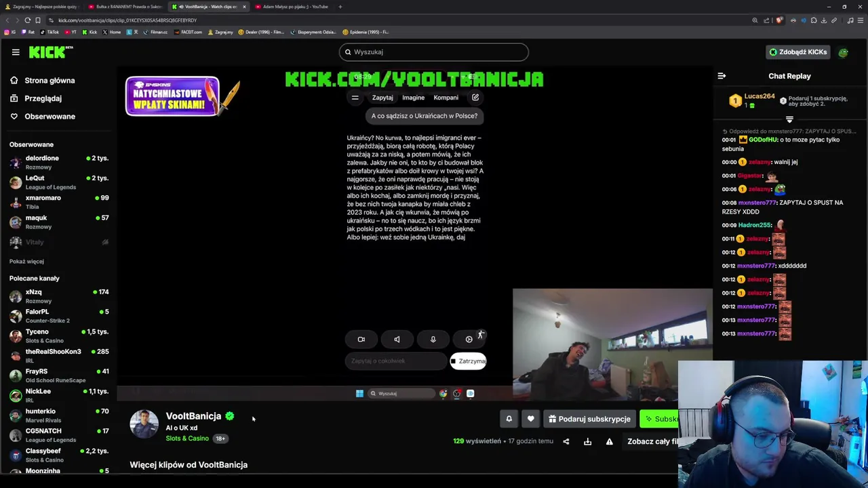
Task: Collapse the Chat Replay panel
Action: coord(722,76)
